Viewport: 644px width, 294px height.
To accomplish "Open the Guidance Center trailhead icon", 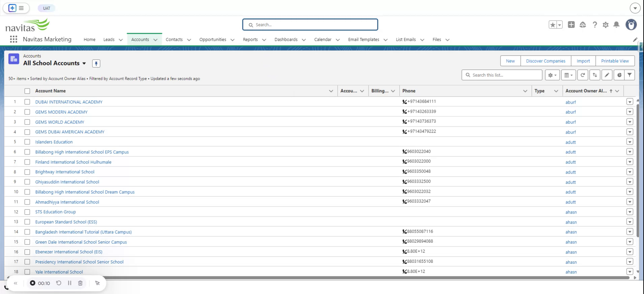I will [x=583, y=25].
